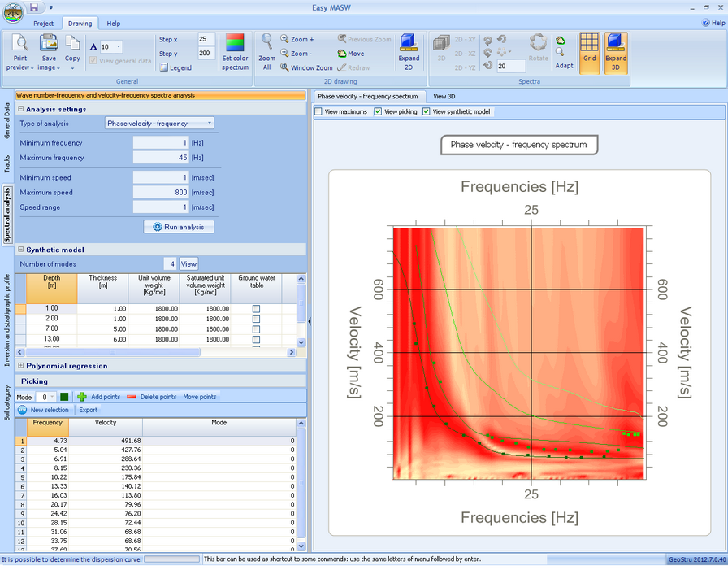Click the Zoom All magnifier icon
This screenshot has width=728, height=583.
[266, 43]
